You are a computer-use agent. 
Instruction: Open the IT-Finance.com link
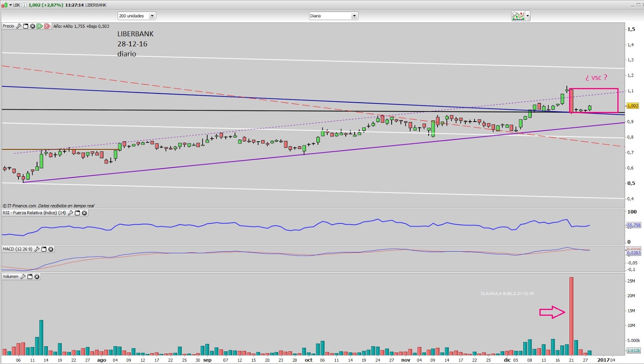(x=22, y=206)
